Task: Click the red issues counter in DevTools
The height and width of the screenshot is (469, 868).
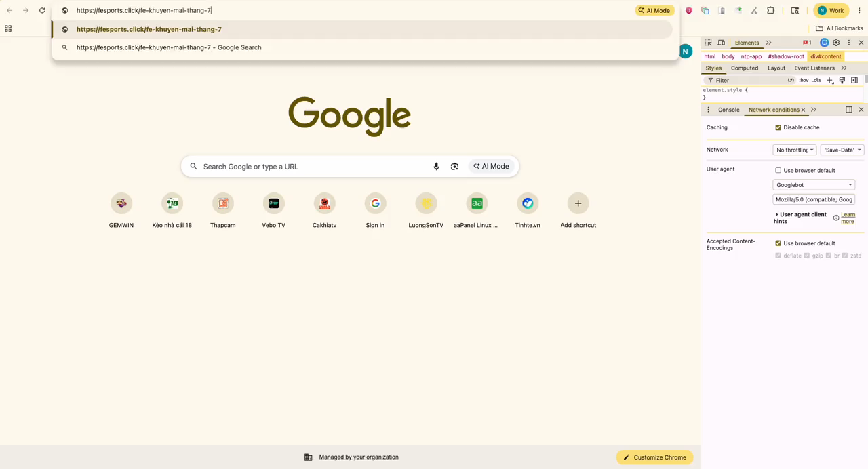Action: coord(807,43)
